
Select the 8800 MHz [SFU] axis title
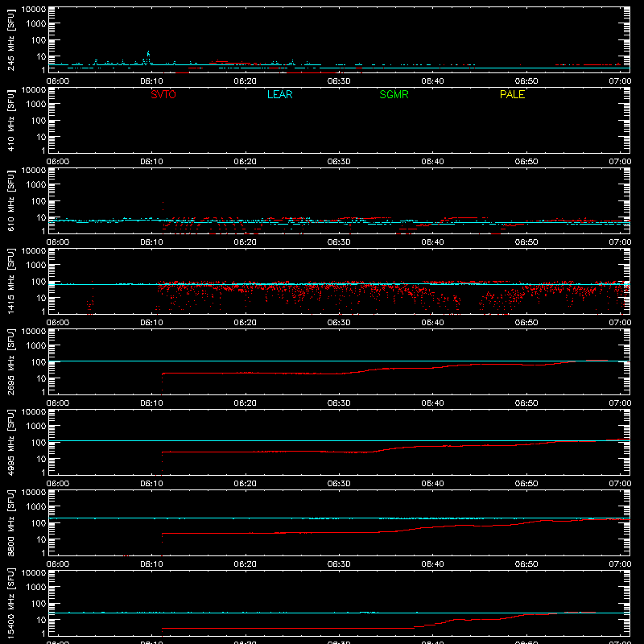(11, 522)
